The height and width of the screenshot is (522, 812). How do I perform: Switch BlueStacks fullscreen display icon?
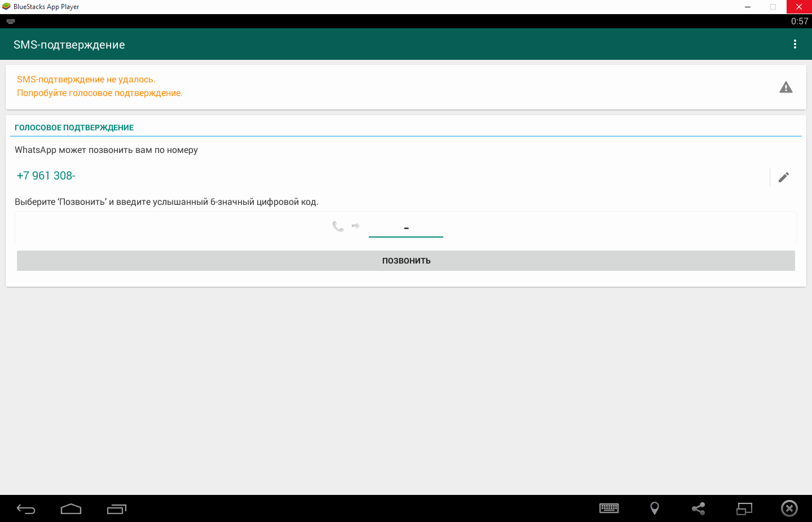[x=744, y=508]
